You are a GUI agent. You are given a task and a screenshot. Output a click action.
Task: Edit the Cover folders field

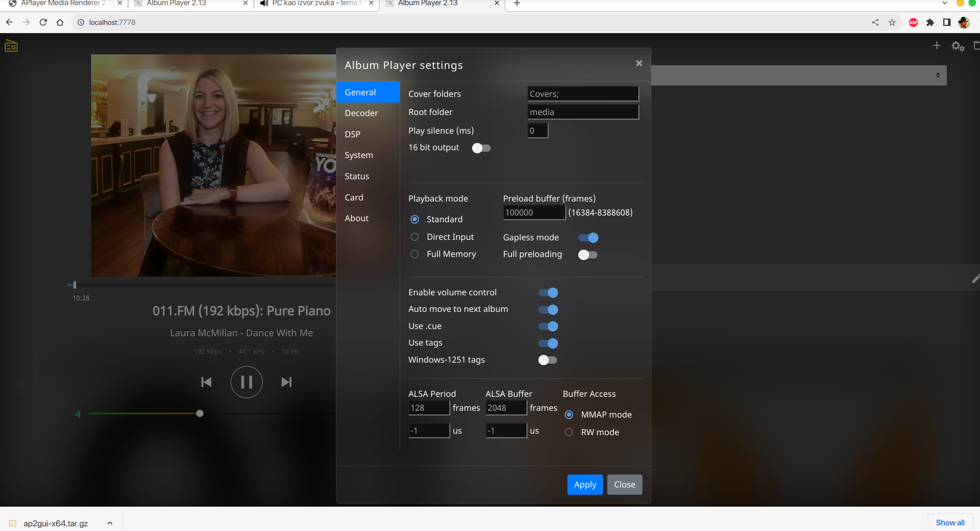(x=583, y=94)
